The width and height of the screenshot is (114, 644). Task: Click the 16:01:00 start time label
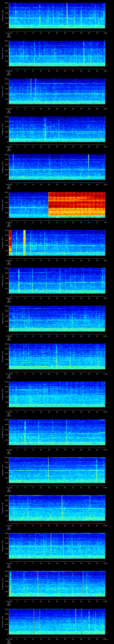coord(9,33)
